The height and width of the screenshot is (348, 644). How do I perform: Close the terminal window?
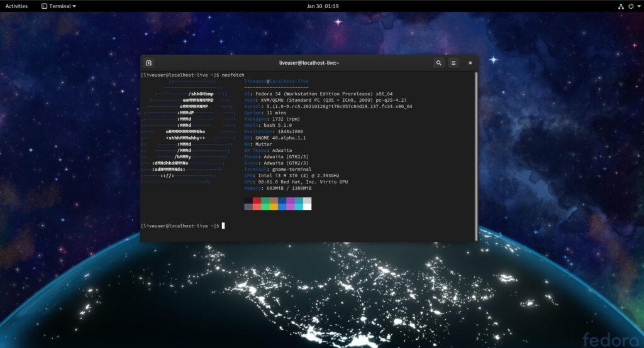point(470,63)
